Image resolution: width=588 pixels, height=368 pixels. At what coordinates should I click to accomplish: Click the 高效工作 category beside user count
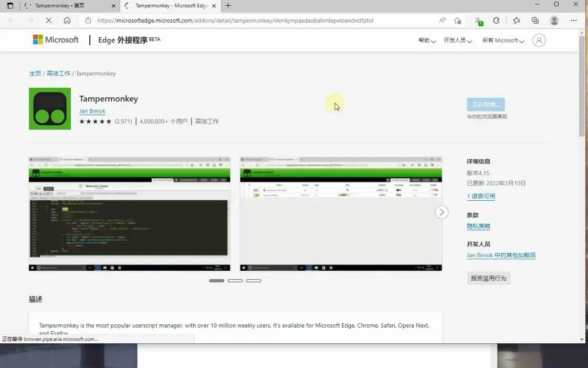click(x=207, y=121)
